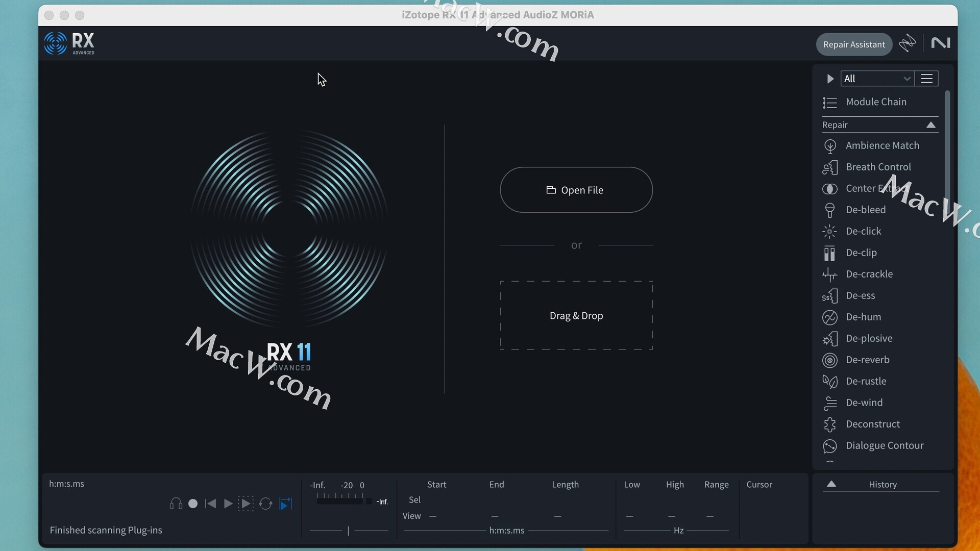980x551 pixels.
Task: Click the Finished scanning Plug-ins status
Action: (106, 530)
